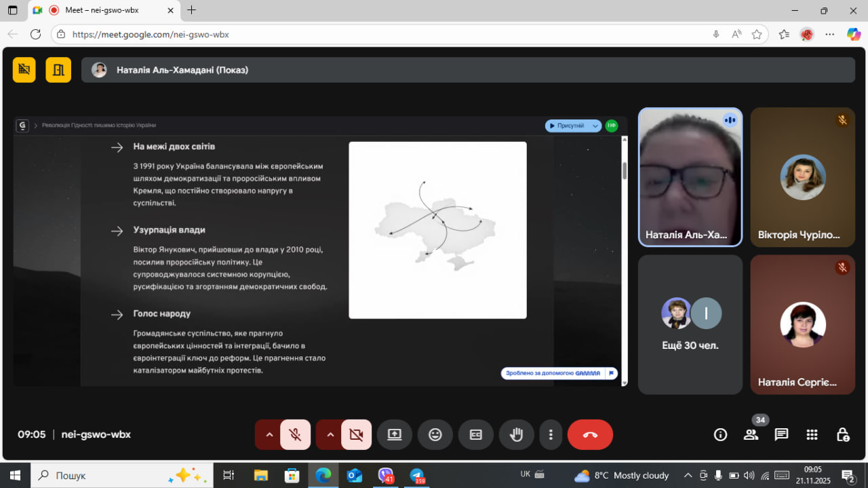The image size is (868, 488).
Task: Toggle the muted microphone button
Action: (x=295, y=434)
